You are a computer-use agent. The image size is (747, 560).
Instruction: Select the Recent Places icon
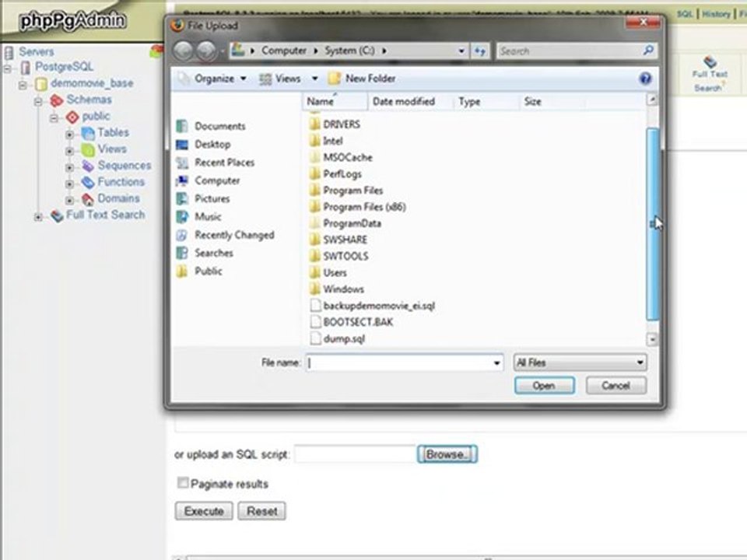(182, 163)
